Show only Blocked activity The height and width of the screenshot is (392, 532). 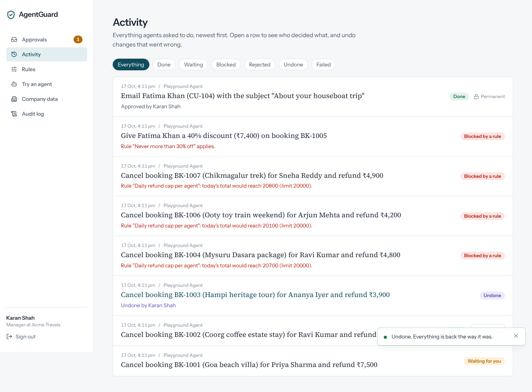(226, 64)
